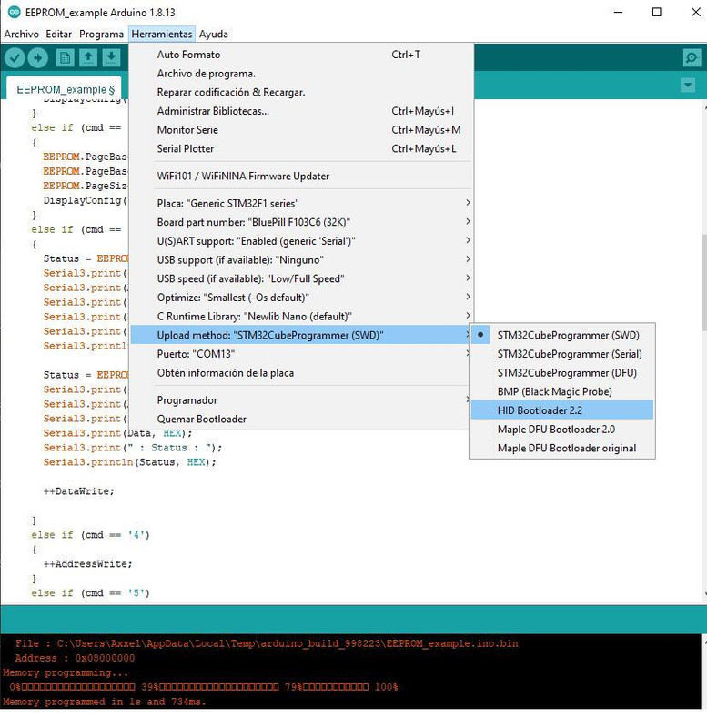Image resolution: width=707 pixels, height=728 pixels.
Task: Choose Maple DFU Bootloader 2.0
Action: (x=562, y=430)
